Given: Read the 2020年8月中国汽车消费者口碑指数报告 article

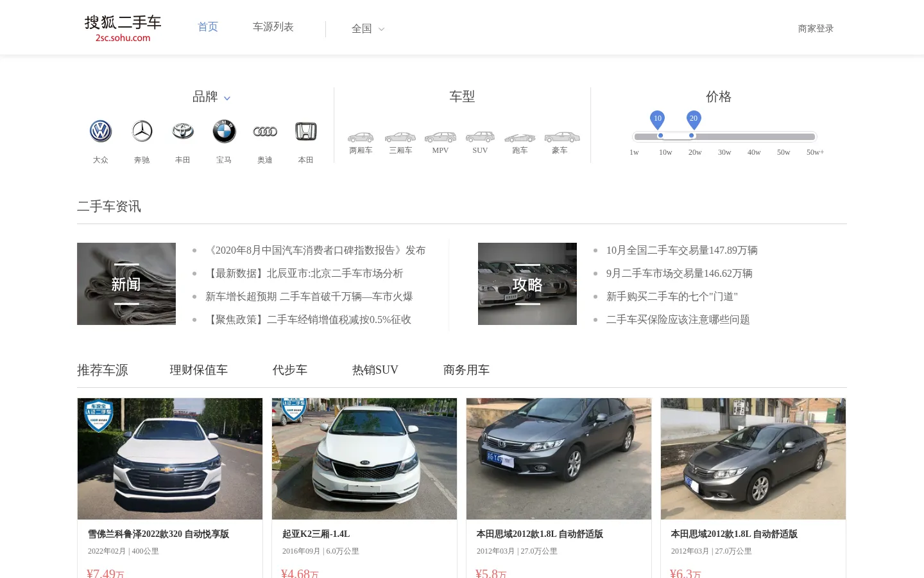Looking at the screenshot, I should click(316, 250).
